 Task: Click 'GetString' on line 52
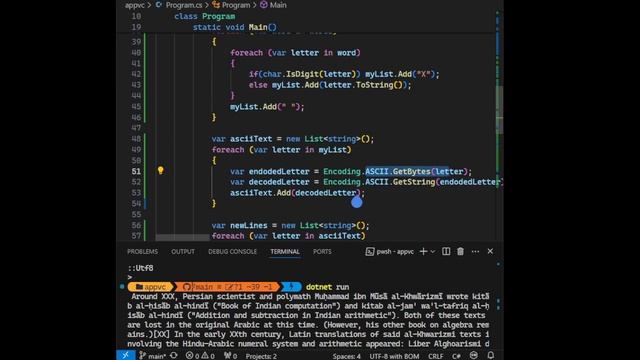click(x=413, y=182)
